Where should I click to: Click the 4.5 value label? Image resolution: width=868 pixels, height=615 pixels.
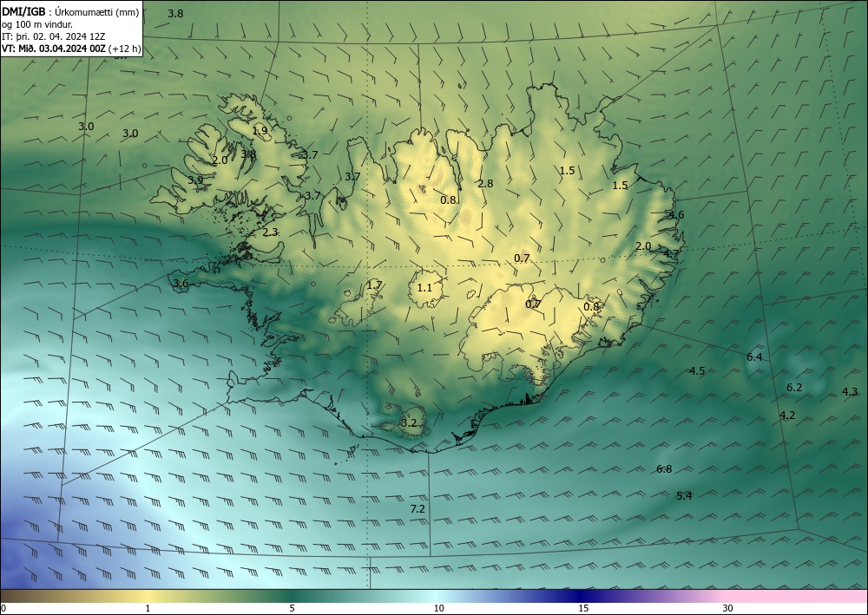tap(697, 371)
